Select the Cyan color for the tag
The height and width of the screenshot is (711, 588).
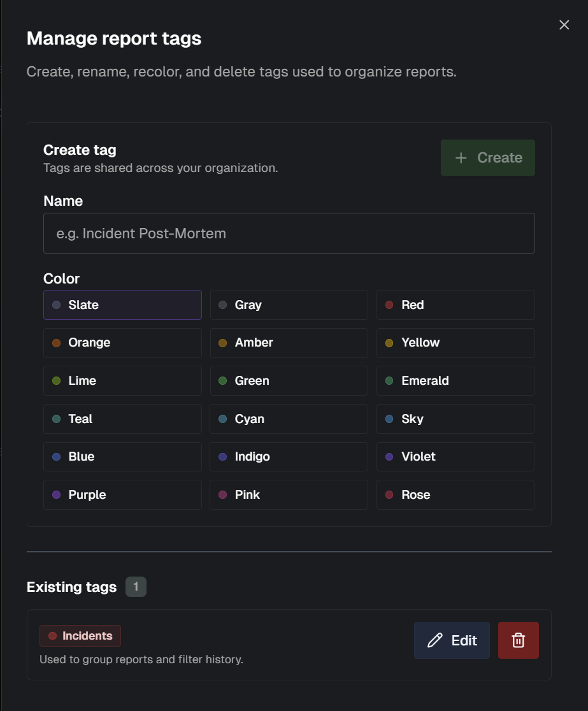click(289, 419)
